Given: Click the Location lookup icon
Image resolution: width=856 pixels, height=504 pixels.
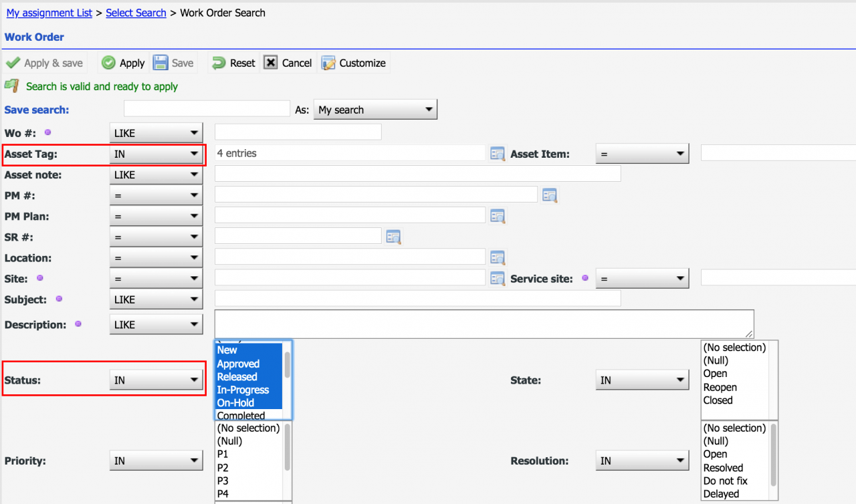Looking at the screenshot, I should (x=497, y=257).
